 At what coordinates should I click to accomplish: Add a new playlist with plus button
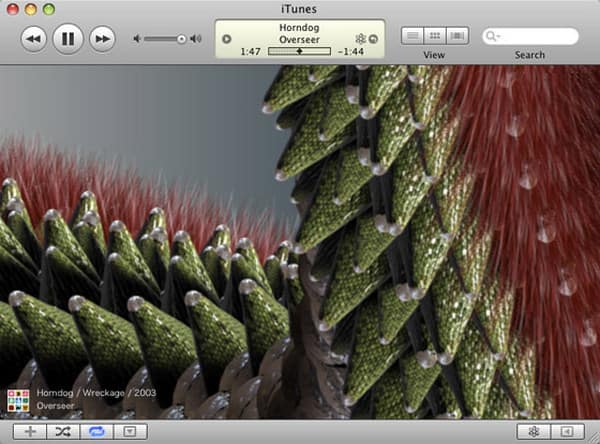(30, 432)
